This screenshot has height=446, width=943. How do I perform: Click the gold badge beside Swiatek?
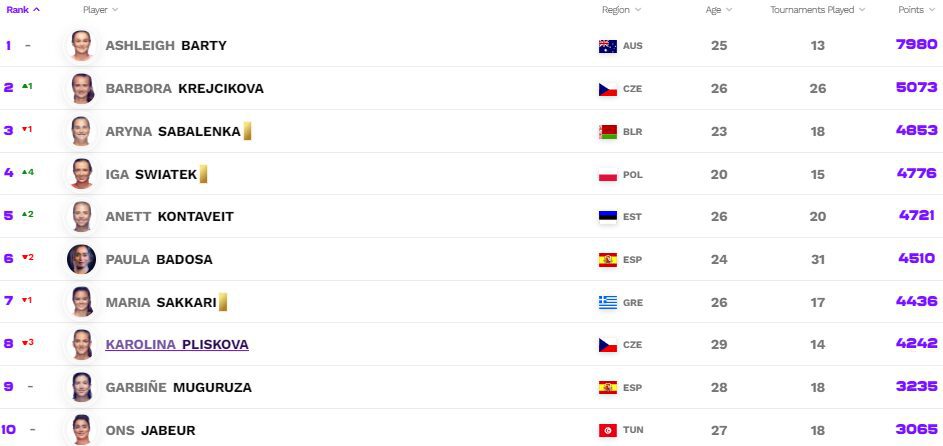coord(203,174)
